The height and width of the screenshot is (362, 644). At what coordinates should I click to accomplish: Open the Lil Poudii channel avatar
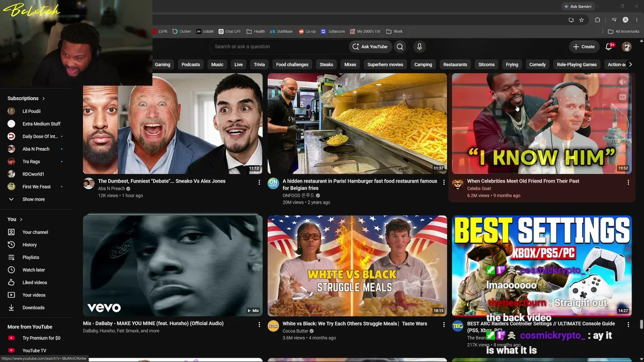tap(11, 111)
